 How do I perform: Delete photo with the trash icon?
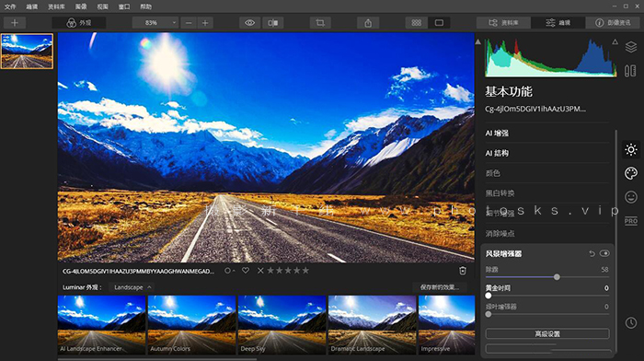pos(463,271)
